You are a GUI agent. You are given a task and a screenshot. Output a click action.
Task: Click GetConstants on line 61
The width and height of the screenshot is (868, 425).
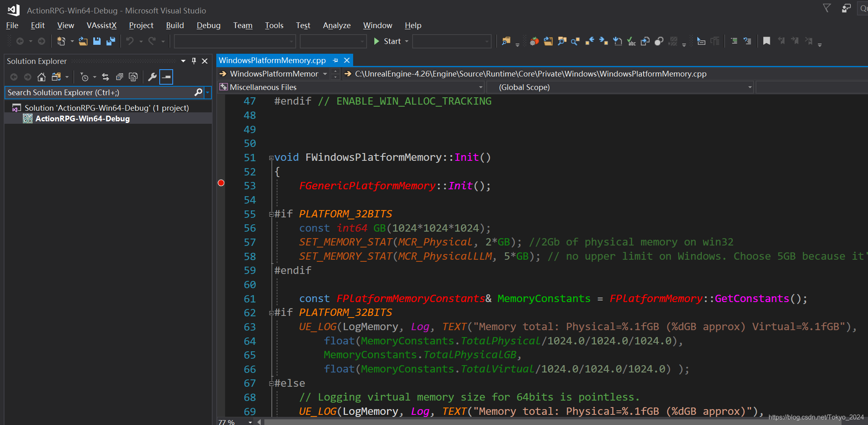[752, 299]
